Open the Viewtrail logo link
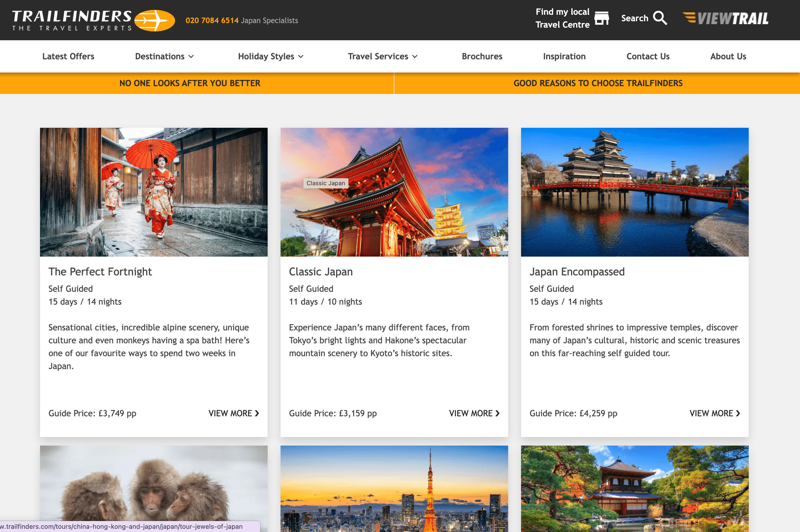Screen dimensions: 800x532 (726, 18)
